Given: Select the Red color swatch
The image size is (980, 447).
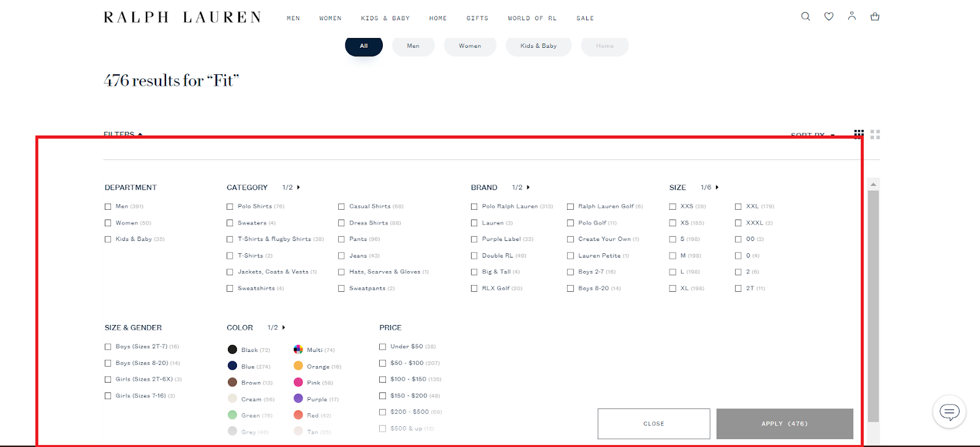Looking at the screenshot, I should click(x=298, y=415).
